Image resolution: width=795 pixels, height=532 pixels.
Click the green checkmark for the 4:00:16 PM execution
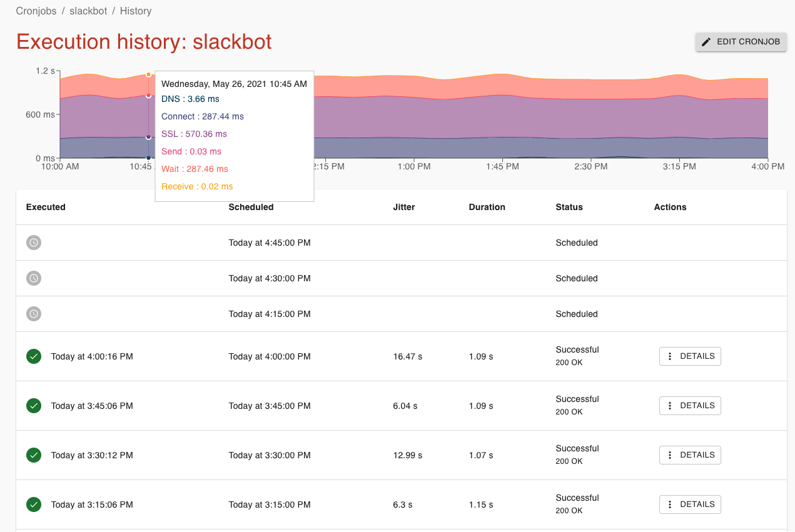(x=34, y=356)
